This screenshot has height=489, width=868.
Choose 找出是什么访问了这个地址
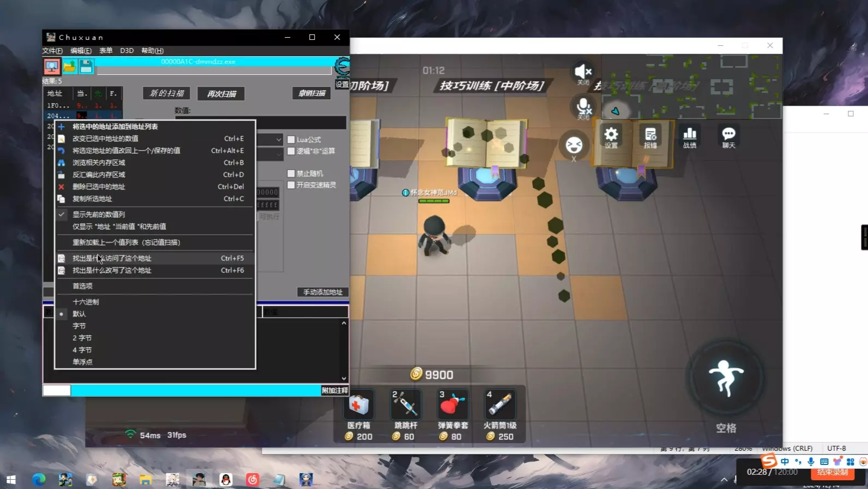click(155, 258)
